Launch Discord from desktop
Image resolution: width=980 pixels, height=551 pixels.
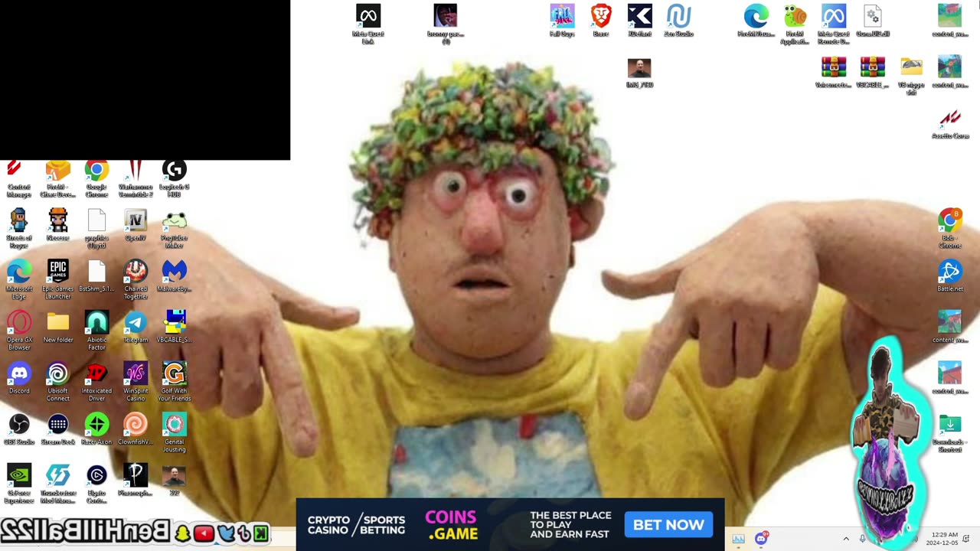click(19, 378)
